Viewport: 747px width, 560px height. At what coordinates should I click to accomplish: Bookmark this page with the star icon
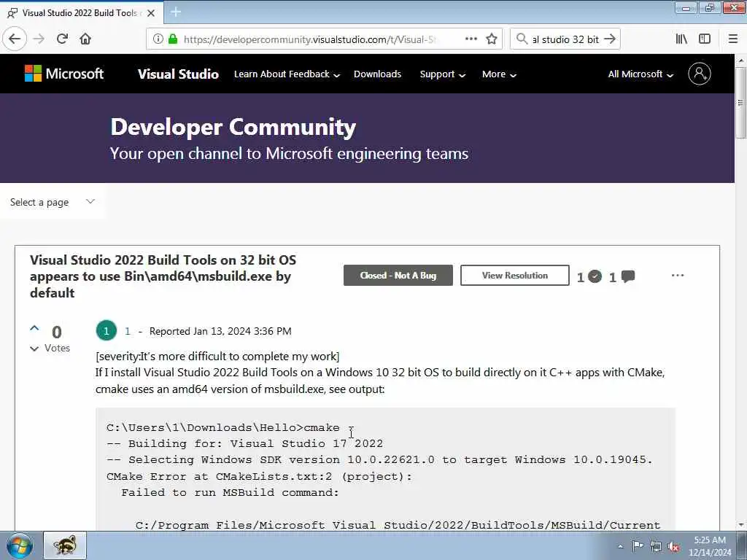point(492,39)
